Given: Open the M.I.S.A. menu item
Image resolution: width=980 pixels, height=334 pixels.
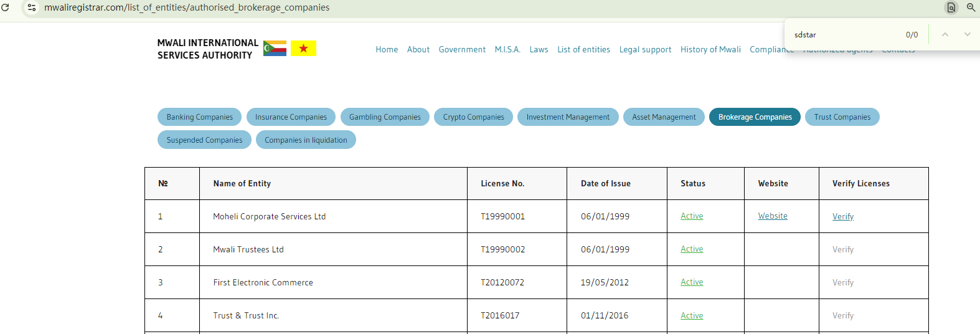Looking at the screenshot, I should [x=507, y=50].
